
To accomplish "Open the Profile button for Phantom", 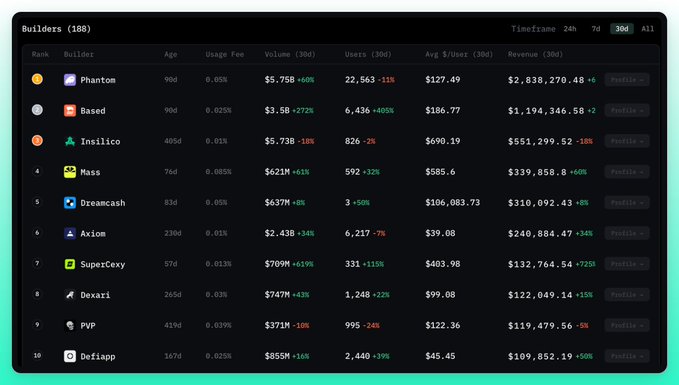I will pyautogui.click(x=627, y=80).
